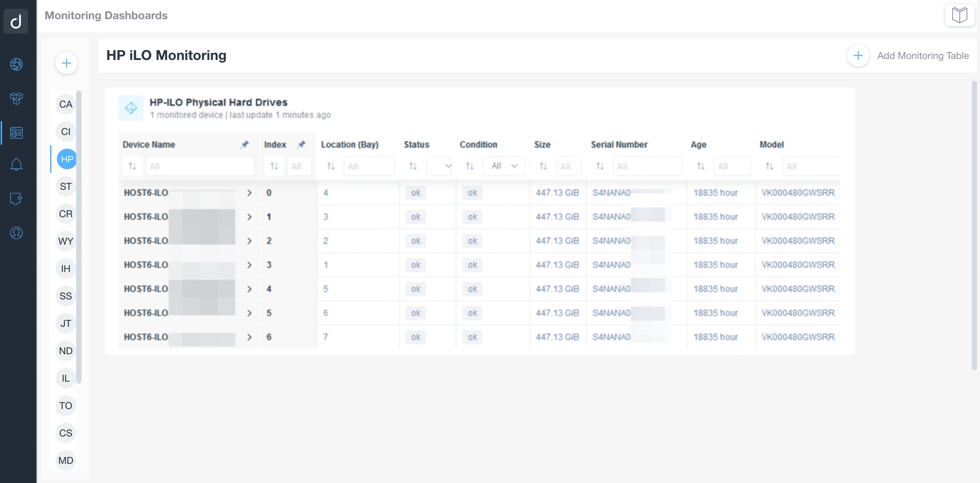This screenshot has width=980, height=483.
Task: Click the Age filter field
Action: coord(732,166)
